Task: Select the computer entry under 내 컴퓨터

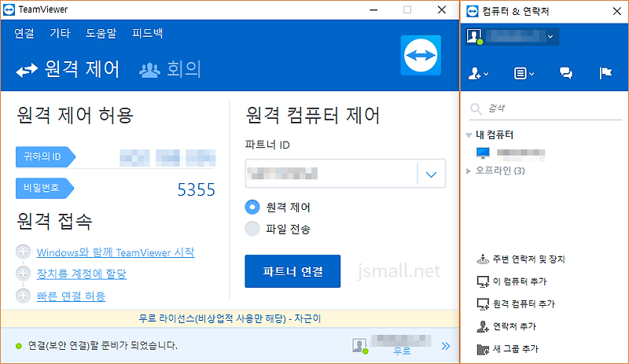Action: click(x=510, y=153)
